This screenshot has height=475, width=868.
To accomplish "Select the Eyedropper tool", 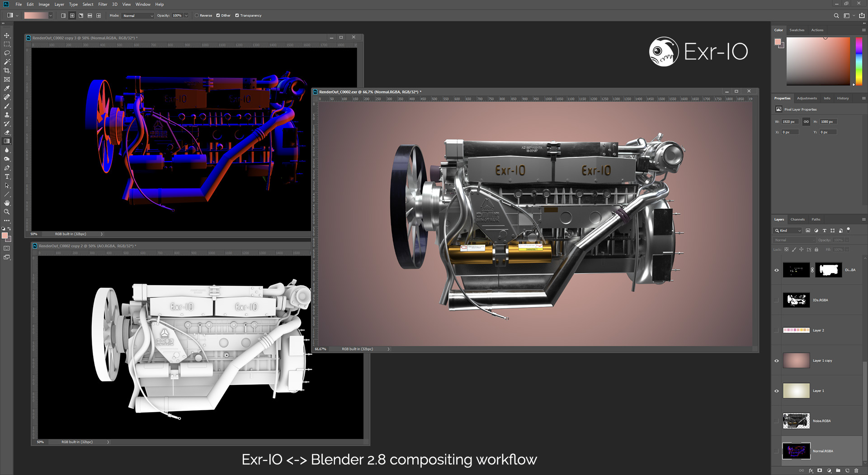I will pos(7,88).
